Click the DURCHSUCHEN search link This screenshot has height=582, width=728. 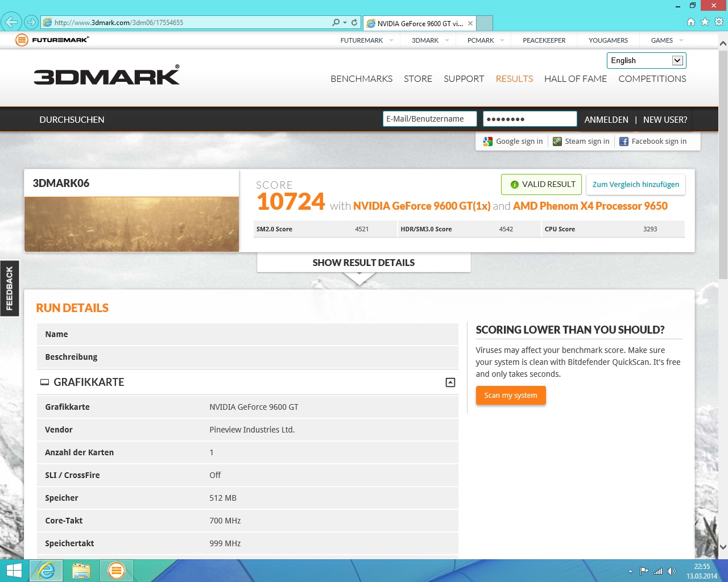coord(72,120)
